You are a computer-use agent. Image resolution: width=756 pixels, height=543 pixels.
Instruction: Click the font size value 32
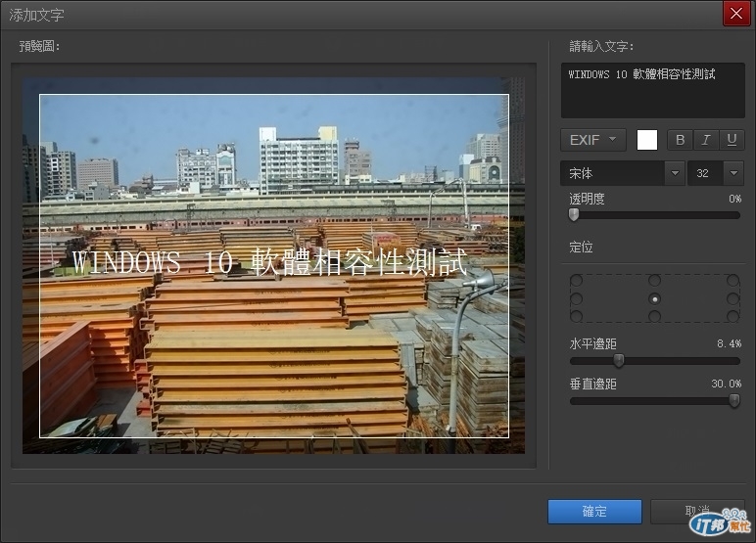pos(705,173)
